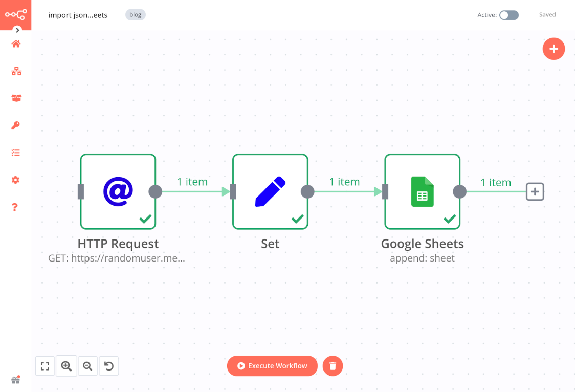
Task: Select the Home icon in the sidebar
Action: [15, 44]
